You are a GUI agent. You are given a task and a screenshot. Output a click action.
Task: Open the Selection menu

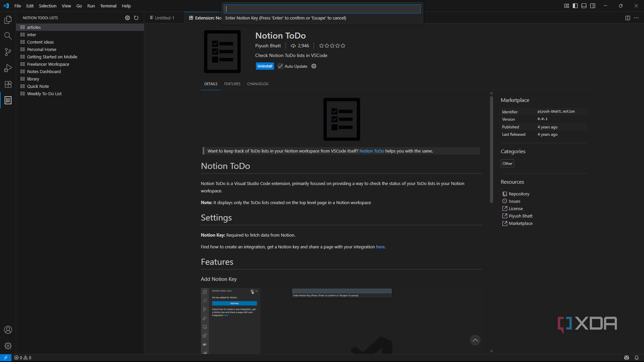click(x=48, y=6)
